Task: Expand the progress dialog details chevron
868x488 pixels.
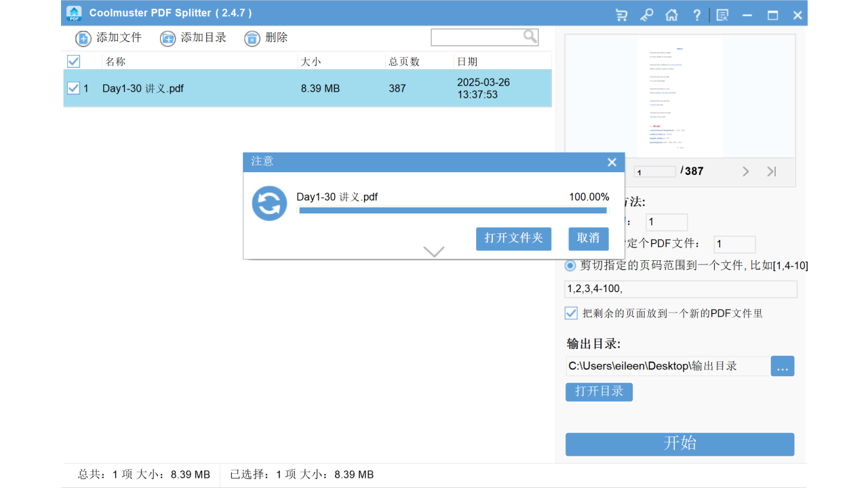Action: (433, 251)
